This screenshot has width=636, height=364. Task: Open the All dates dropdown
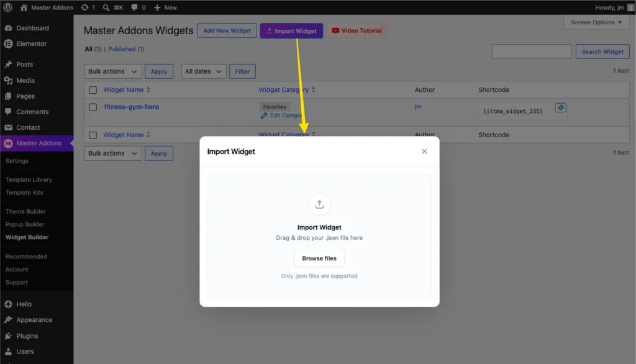(203, 71)
